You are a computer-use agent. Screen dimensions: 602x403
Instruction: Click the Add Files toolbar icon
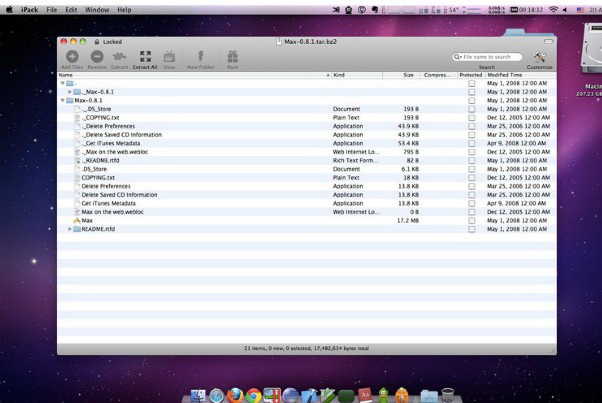click(72, 58)
